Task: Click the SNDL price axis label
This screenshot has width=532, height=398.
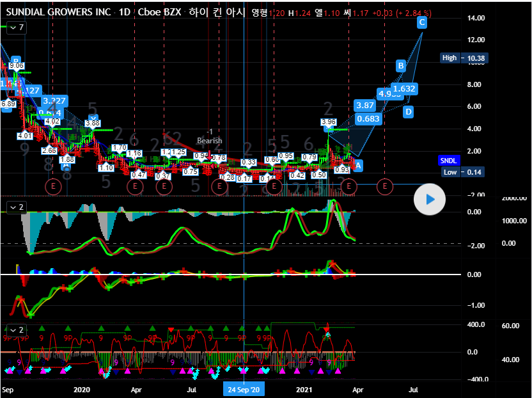Action: [448, 160]
